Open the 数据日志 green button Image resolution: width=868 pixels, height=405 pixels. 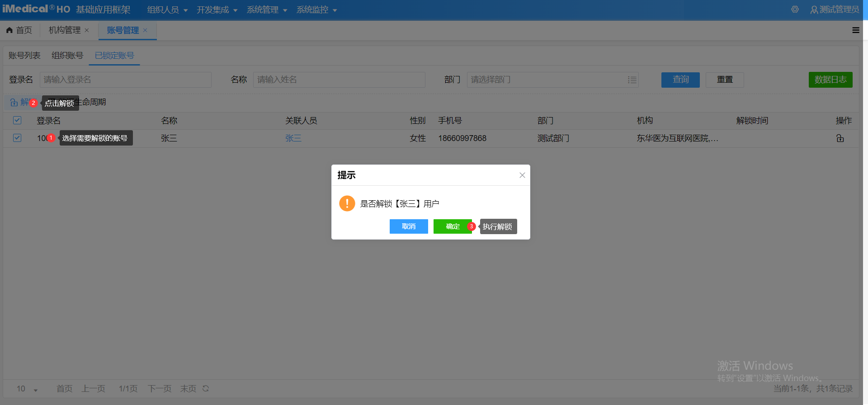point(830,80)
